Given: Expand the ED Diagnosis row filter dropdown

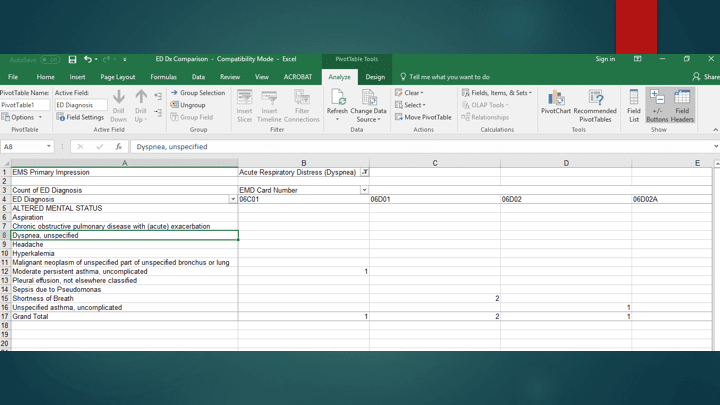Looking at the screenshot, I should [x=233, y=199].
